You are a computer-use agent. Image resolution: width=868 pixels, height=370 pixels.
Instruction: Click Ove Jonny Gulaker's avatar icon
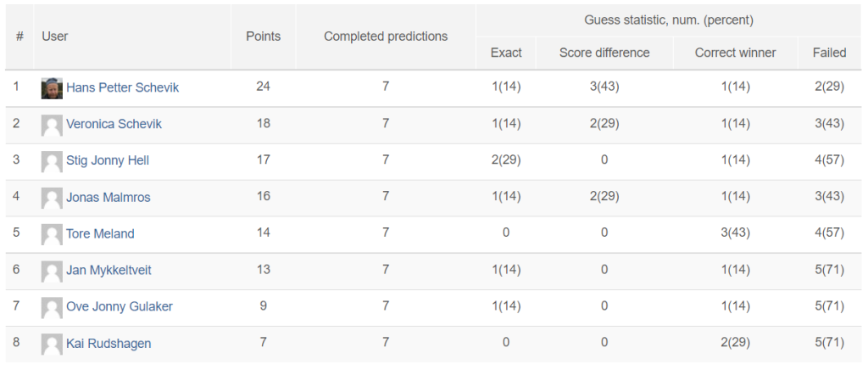click(x=52, y=307)
